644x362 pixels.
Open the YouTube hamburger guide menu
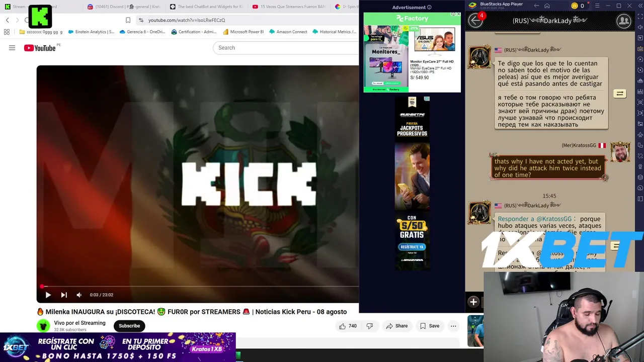pyautogui.click(x=12, y=48)
